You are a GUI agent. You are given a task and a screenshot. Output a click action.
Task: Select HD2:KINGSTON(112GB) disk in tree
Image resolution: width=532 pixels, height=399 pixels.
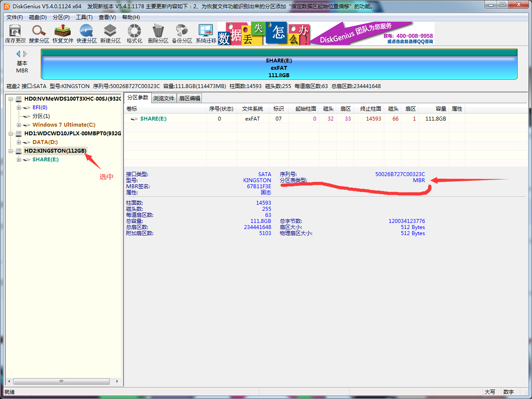coord(55,151)
